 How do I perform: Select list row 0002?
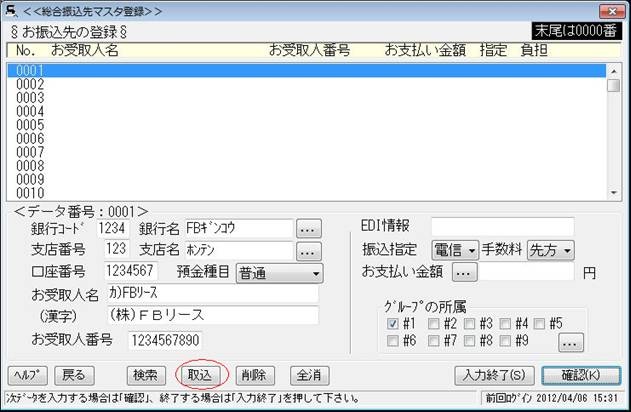coord(307,84)
